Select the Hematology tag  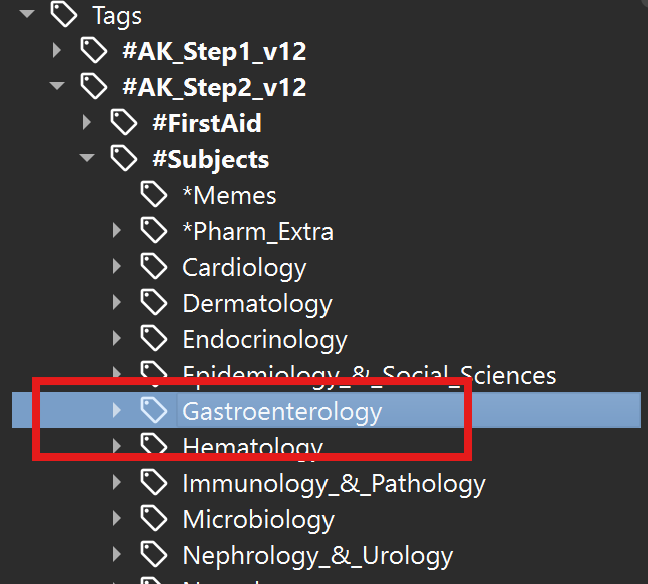[252, 447]
